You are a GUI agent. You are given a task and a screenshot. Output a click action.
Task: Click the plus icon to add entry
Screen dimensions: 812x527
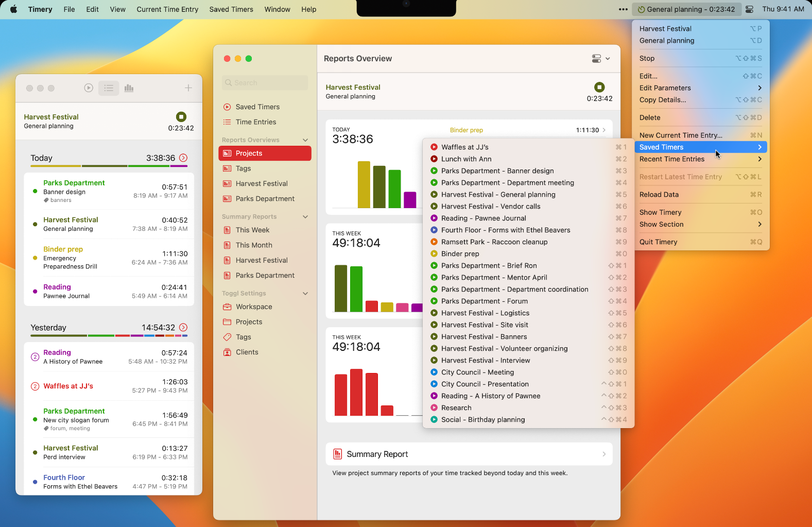tap(188, 88)
